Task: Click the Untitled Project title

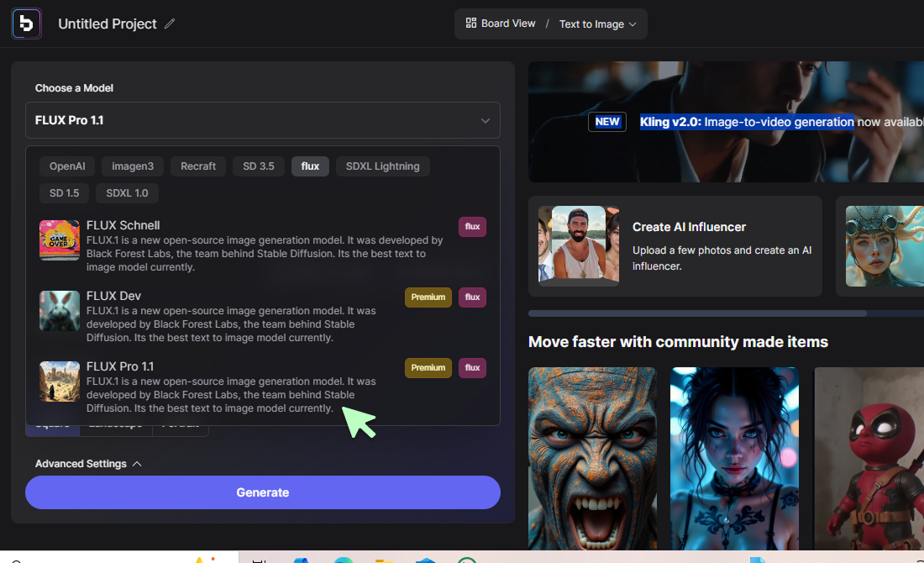Action: [108, 24]
